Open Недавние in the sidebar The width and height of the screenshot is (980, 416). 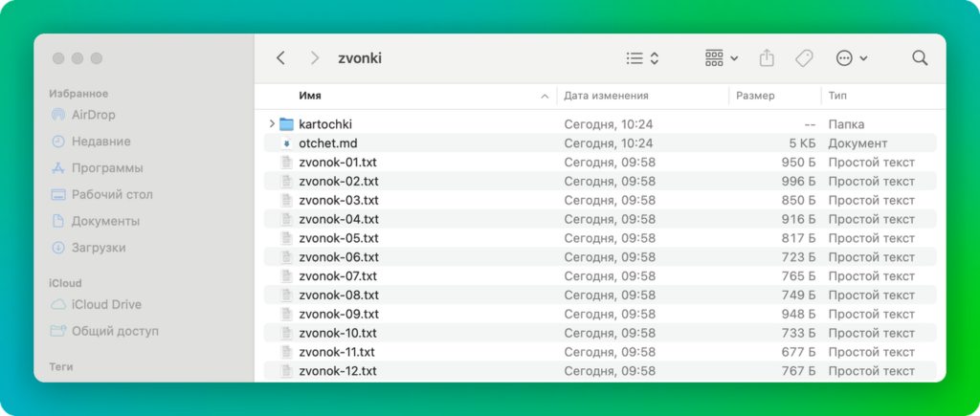coord(91,142)
